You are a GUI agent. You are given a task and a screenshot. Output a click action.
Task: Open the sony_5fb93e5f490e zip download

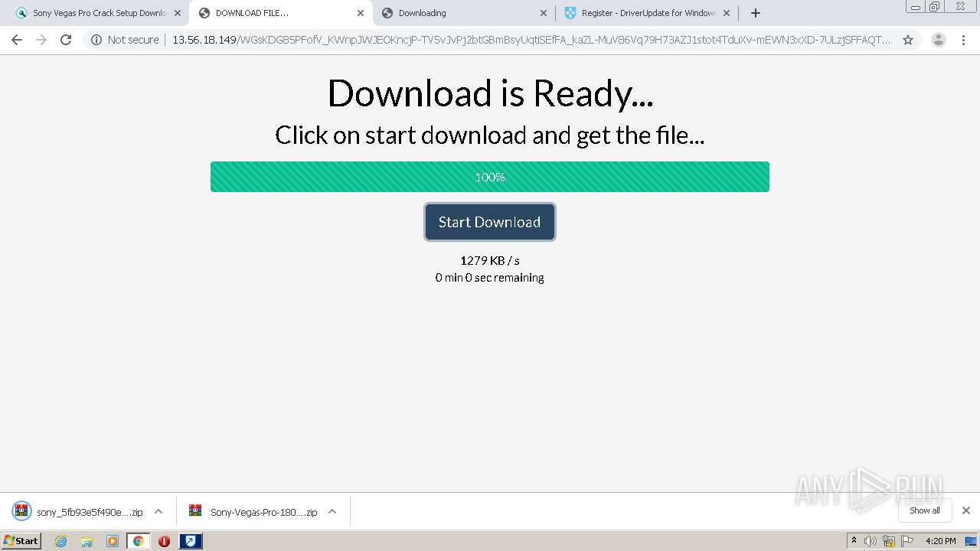pyautogui.click(x=79, y=512)
